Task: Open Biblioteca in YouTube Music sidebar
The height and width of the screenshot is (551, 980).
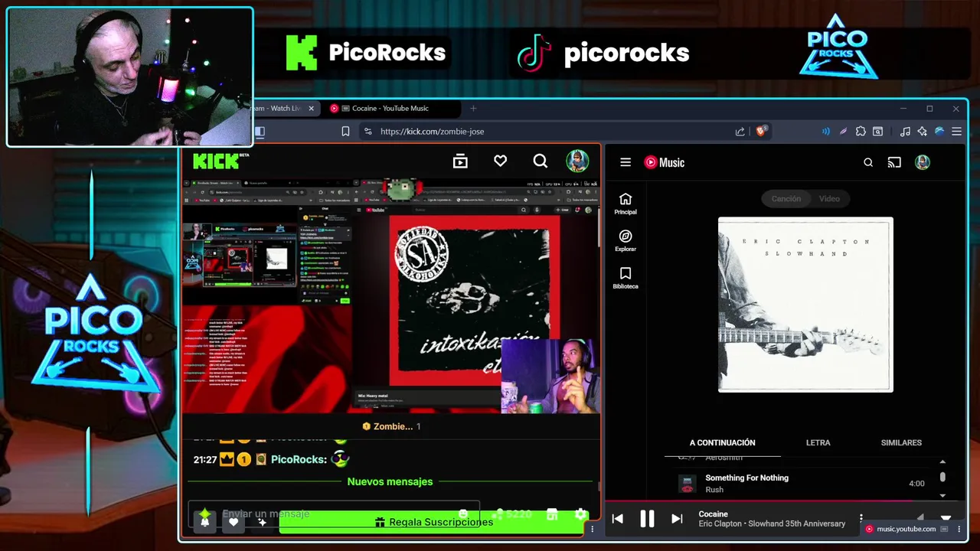Action: (x=626, y=279)
